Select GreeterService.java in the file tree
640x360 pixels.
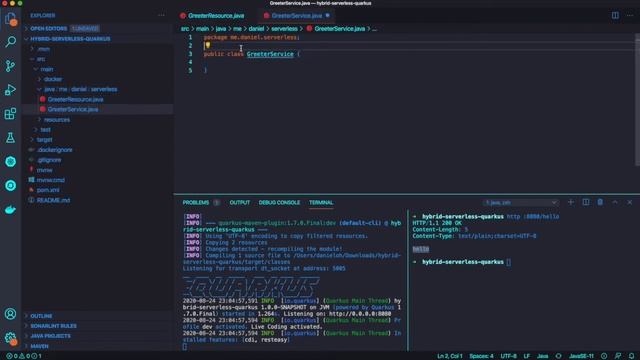73,109
